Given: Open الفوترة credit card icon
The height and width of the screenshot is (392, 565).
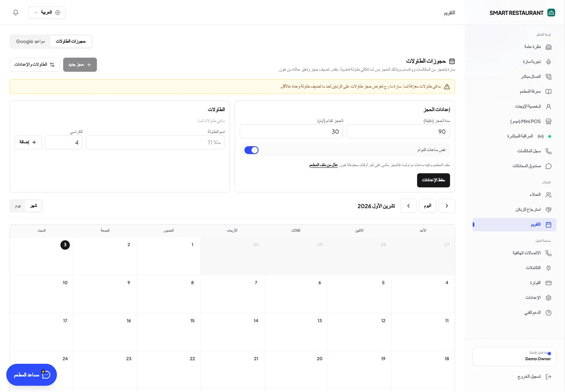Looking at the screenshot, I should point(549,283).
